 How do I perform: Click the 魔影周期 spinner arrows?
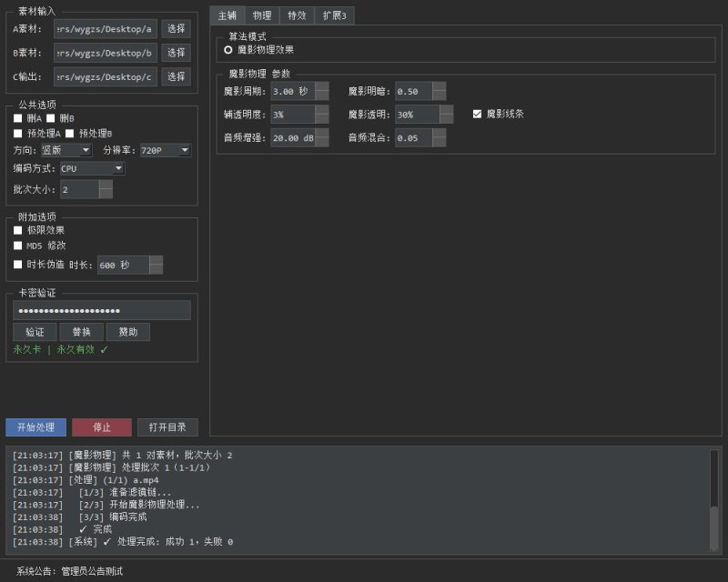coord(322,91)
